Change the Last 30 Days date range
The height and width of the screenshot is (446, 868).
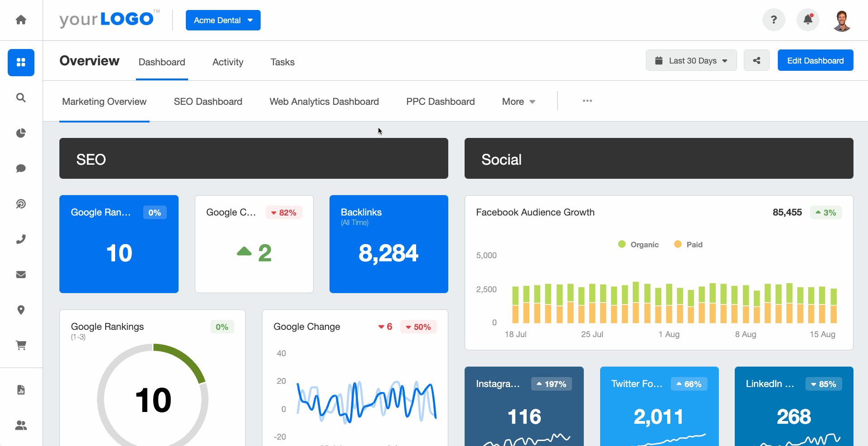[691, 60]
